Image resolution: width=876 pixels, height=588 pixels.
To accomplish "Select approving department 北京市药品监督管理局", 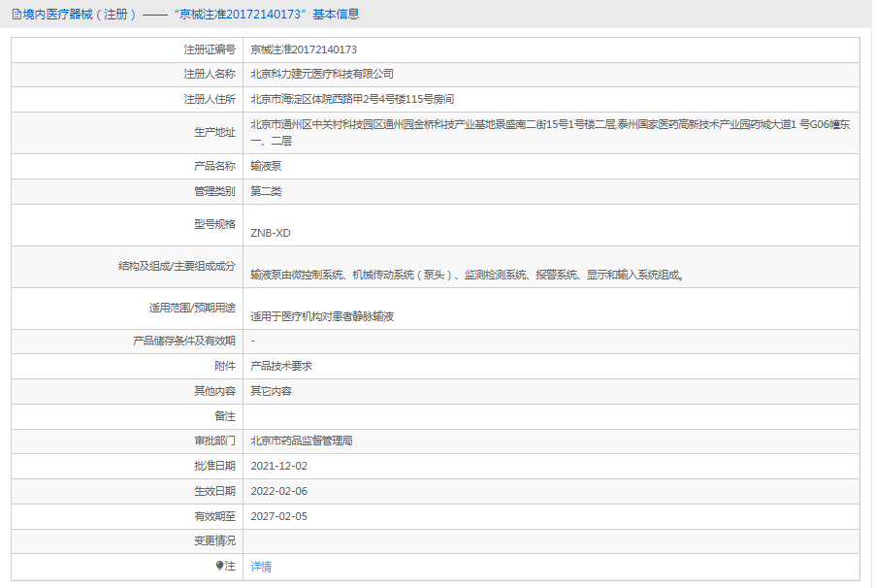I will [302, 441].
